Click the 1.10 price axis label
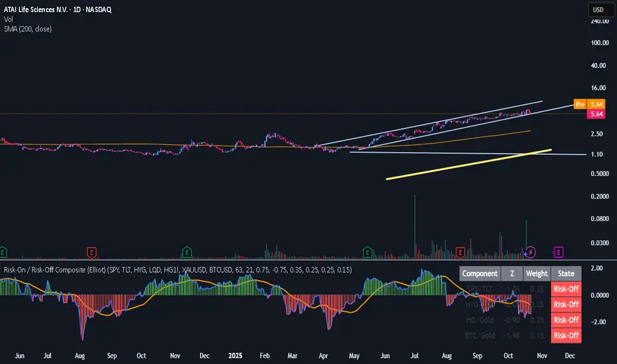Image resolution: width=617 pixels, height=364 pixels. [596, 154]
